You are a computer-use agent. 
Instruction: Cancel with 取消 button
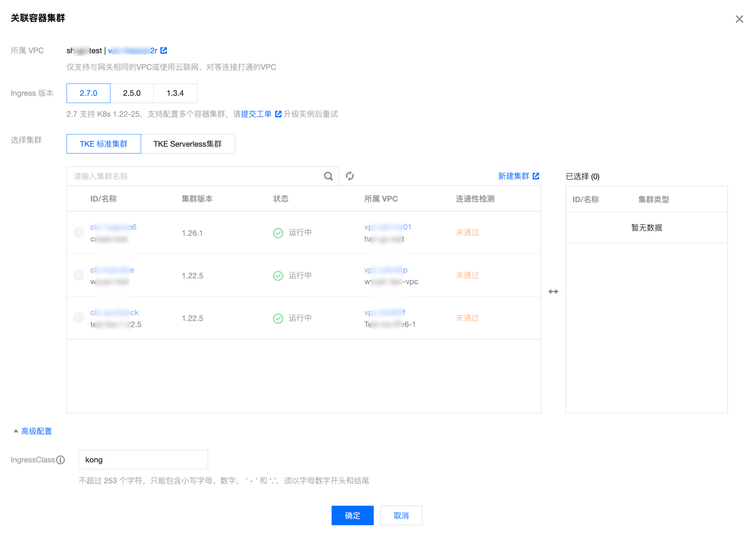pyautogui.click(x=401, y=515)
